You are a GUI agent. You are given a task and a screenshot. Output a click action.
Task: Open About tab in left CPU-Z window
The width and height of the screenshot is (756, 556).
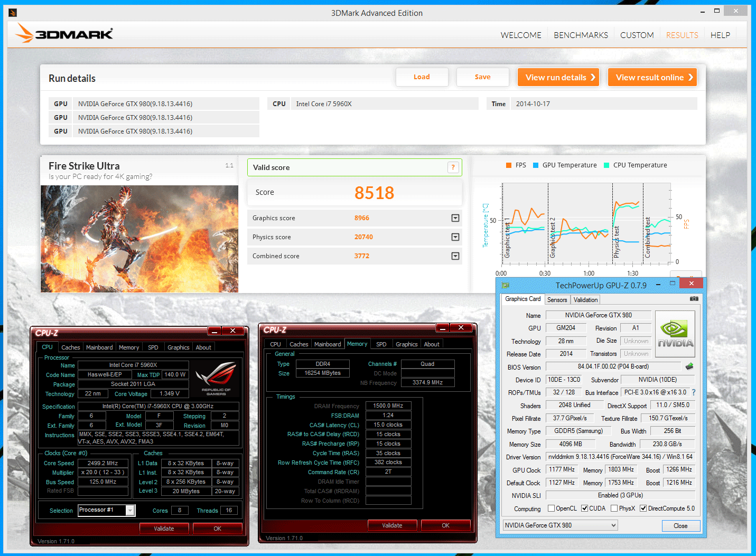[203, 347]
